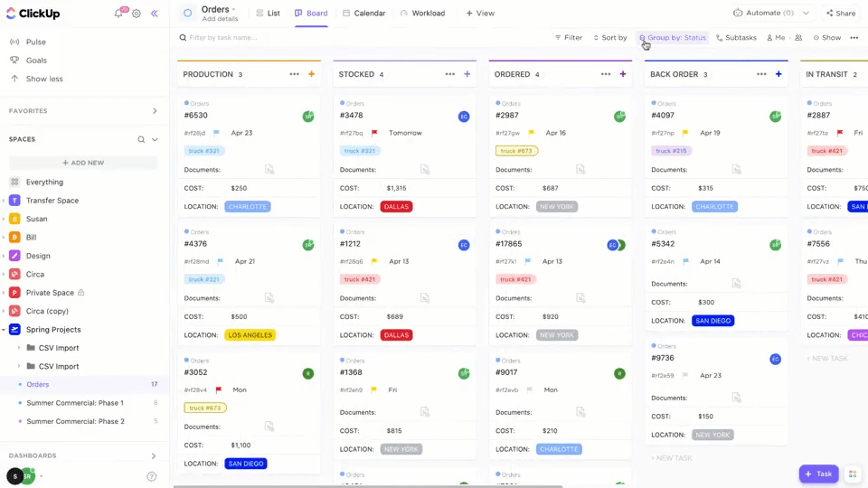868x488 pixels.
Task: Collapse Spring Projects space tree
Action: click(x=4, y=330)
